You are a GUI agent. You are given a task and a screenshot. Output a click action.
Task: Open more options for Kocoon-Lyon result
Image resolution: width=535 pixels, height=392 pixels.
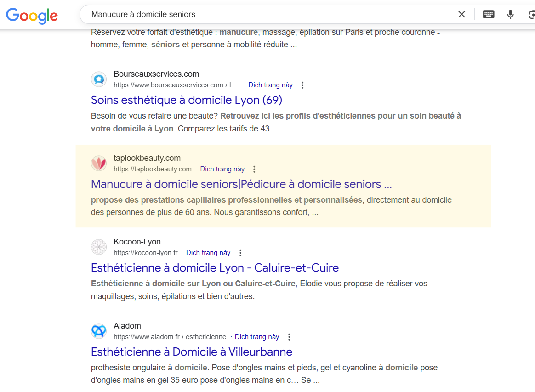(240, 253)
